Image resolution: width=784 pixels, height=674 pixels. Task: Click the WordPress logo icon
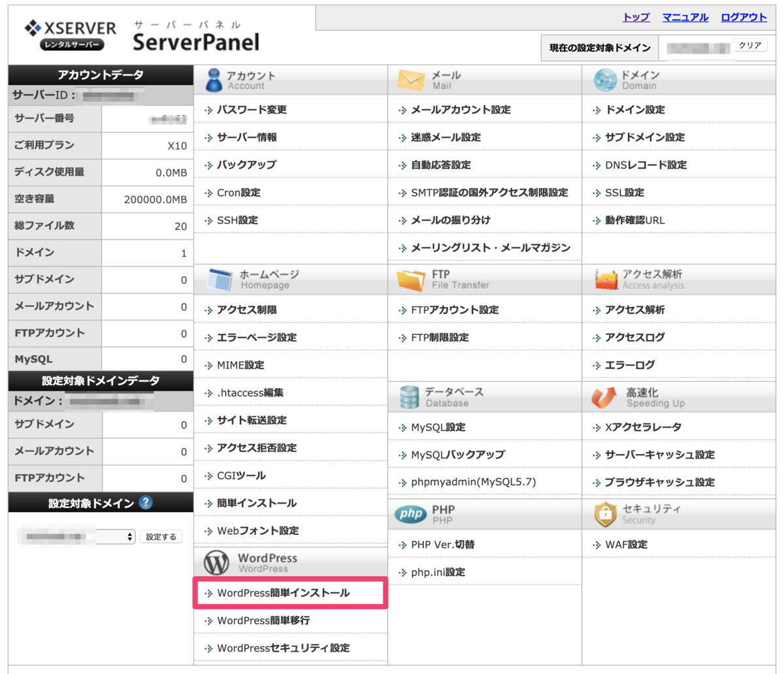point(217,562)
